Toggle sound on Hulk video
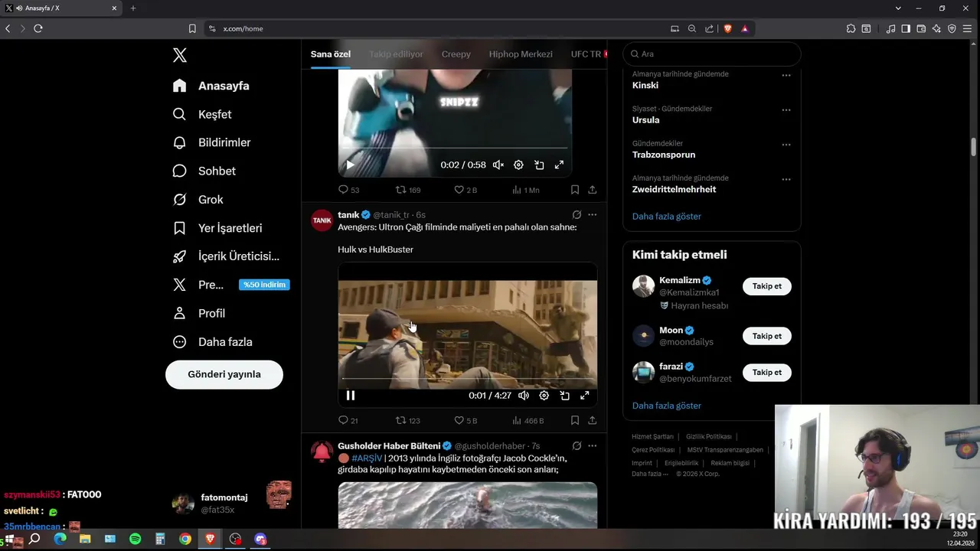Viewport: 980px width, 551px height. point(524,396)
